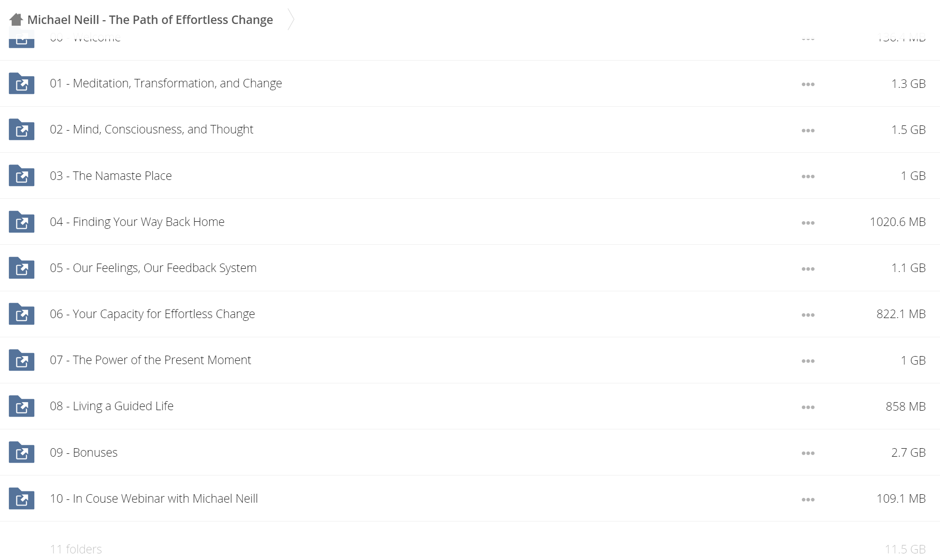940x560 pixels.
Task: Open folder icon for 08 Living a Guided Life
Action: (22, 406)
